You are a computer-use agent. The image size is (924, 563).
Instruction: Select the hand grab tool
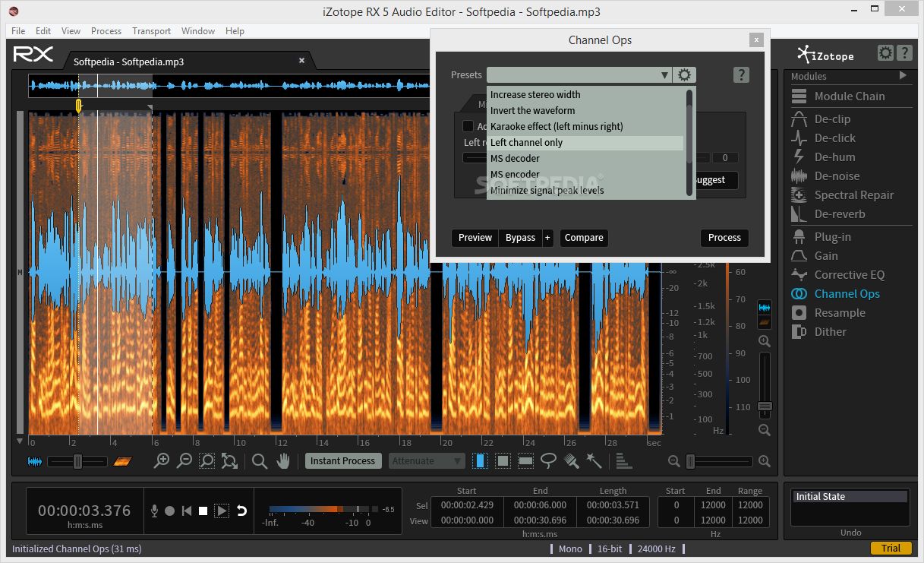click(283, 460)
